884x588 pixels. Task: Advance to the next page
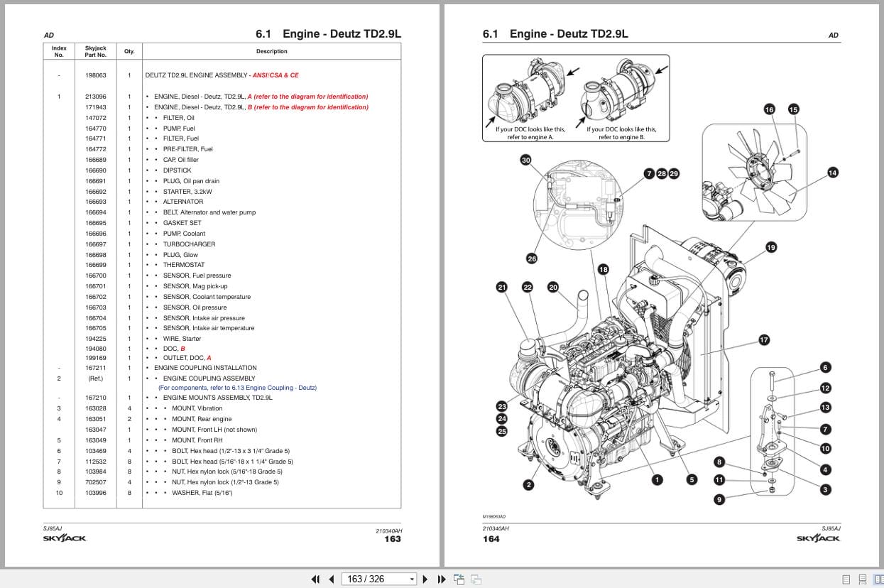[x=424, y=579]
